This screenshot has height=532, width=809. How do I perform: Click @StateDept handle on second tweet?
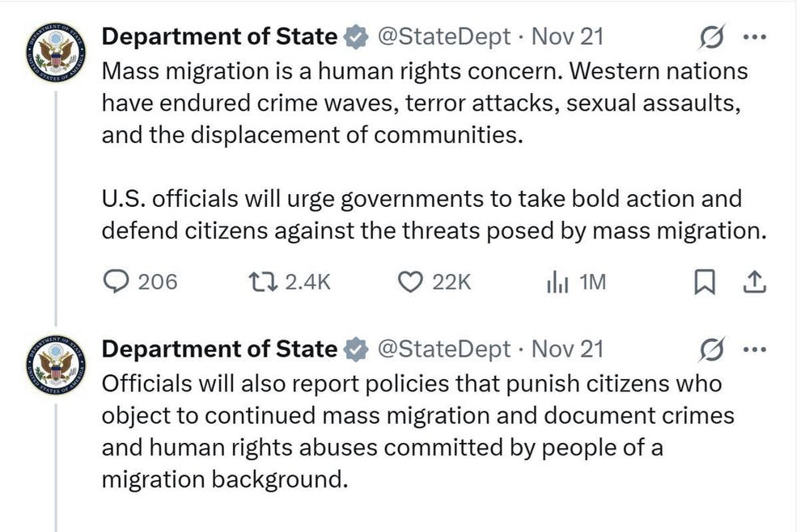[444, 348]
